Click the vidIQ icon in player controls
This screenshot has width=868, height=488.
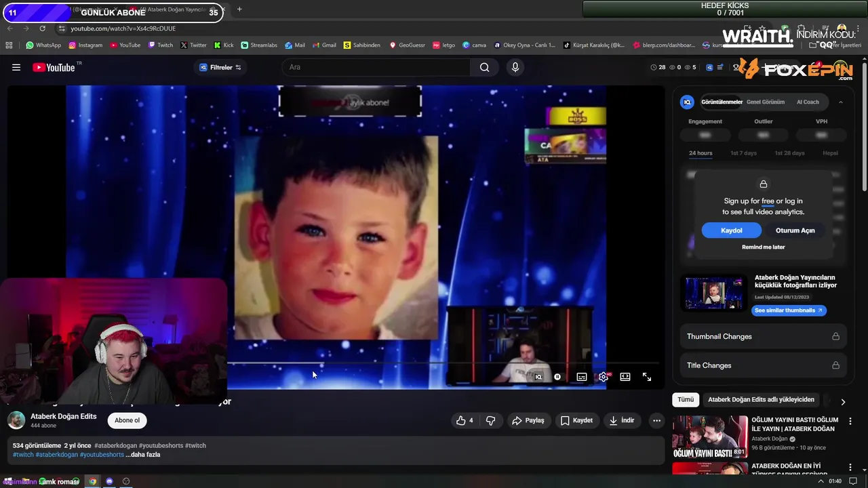(538, 377)
